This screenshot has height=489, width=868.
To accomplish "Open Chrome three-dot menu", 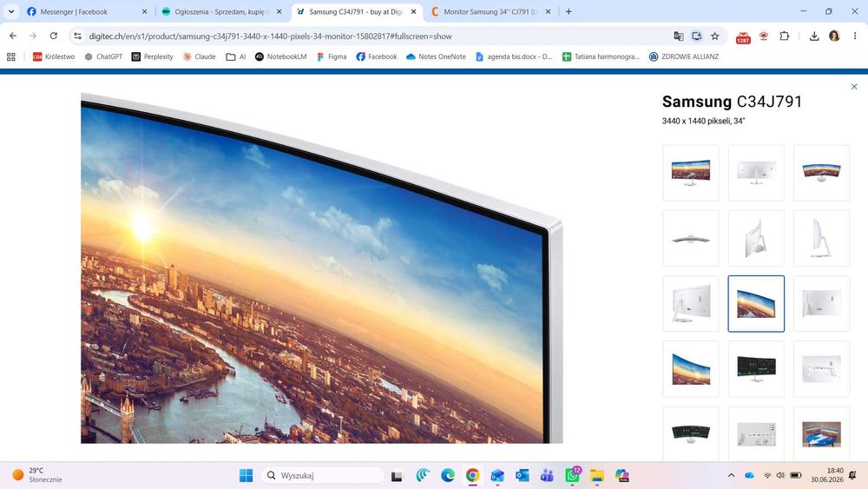I will point(855,36).
